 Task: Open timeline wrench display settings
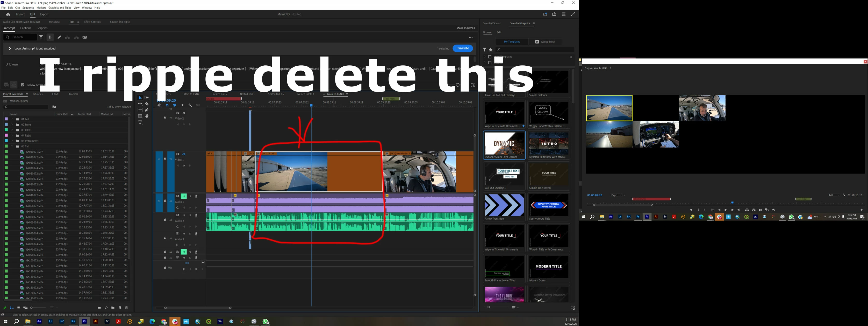coord(190,105)
